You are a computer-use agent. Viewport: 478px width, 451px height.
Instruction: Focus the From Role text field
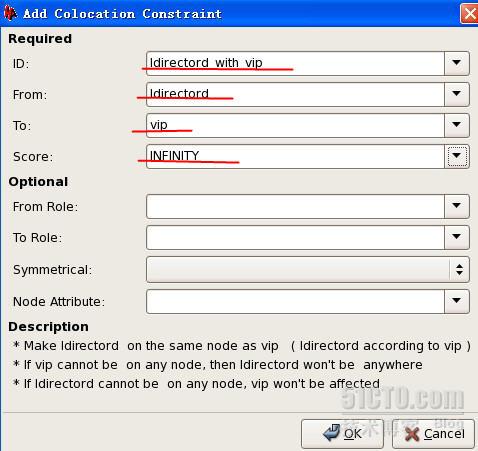point(295,206)
